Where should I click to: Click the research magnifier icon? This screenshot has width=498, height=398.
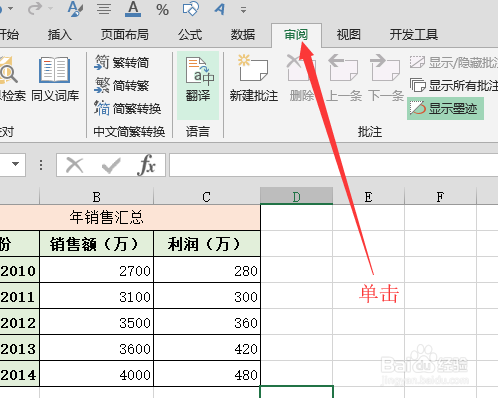8,71
